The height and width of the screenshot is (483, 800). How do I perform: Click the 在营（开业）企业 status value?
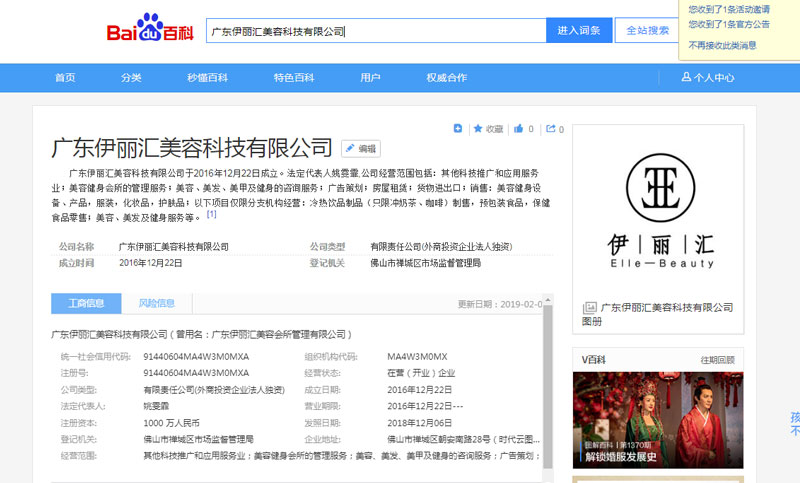pyautogui.click(x=421, y=373)
